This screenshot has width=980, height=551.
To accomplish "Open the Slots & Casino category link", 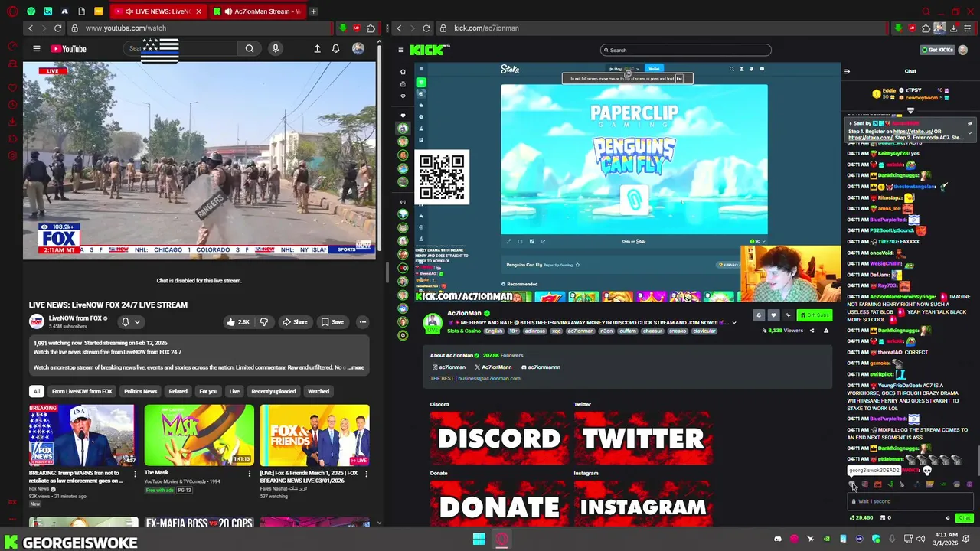I will coord(464,331).
